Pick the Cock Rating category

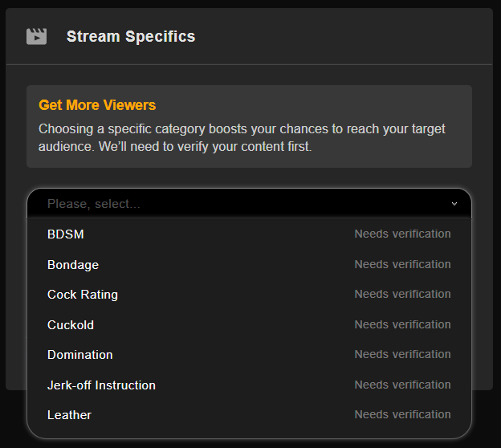(83, 295)
